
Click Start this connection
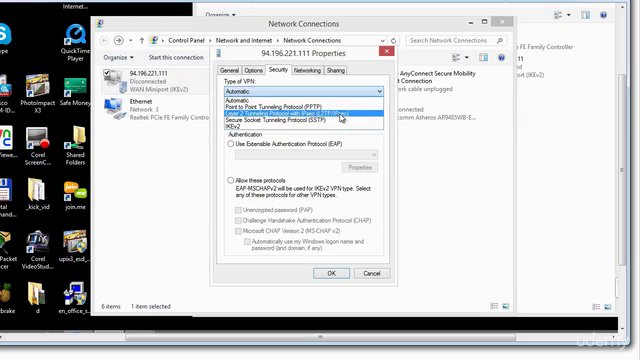click(x=176, y=58)
